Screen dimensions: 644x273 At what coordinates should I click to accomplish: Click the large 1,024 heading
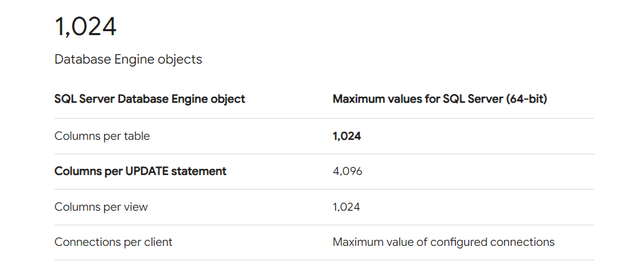point(85,27)
